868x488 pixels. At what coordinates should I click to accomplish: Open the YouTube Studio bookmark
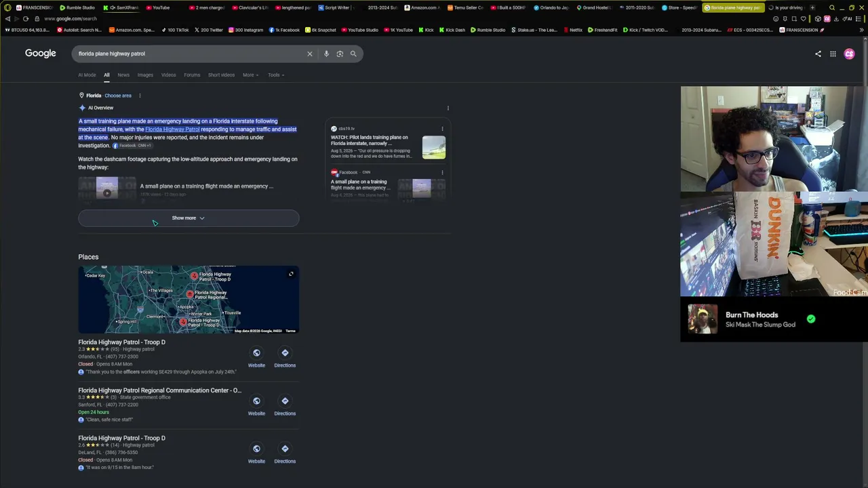pos(359,30)
